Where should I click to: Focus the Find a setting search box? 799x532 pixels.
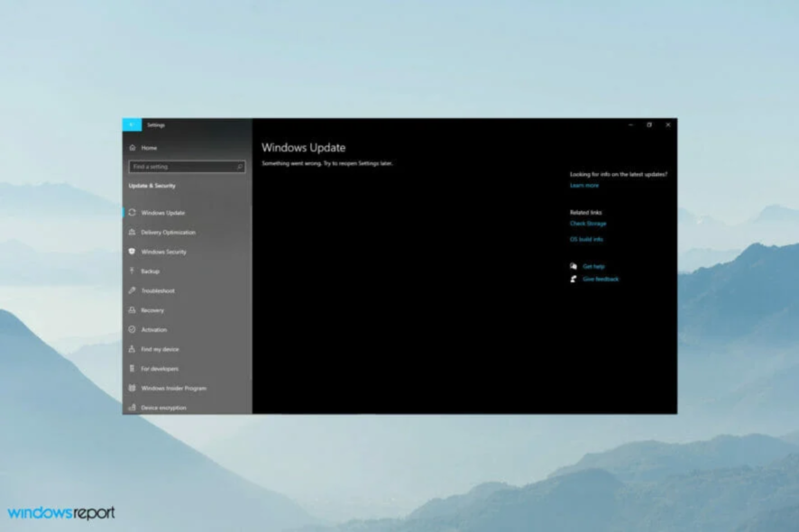[187, 167]
